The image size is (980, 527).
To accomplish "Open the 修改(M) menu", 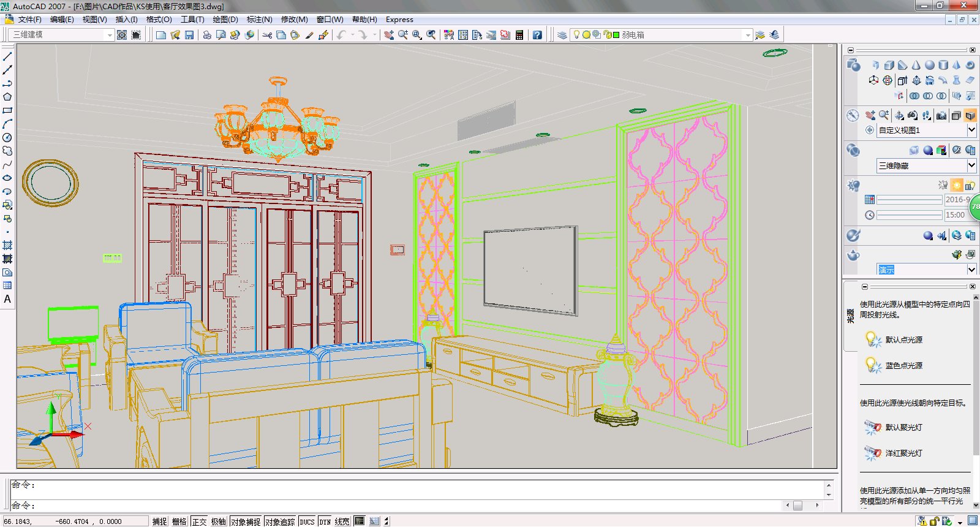I will tap(294, 20).
